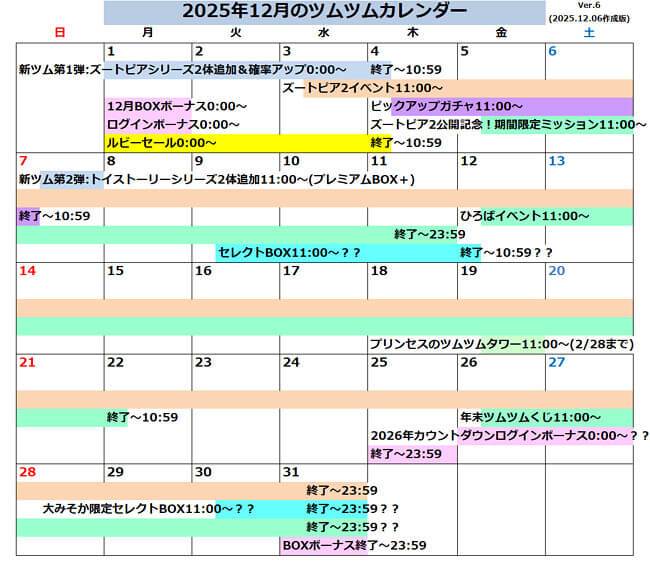
Task: Click the 新ツム第1弾 ズートピアシリーズ entry
Action: click(182, 69)
